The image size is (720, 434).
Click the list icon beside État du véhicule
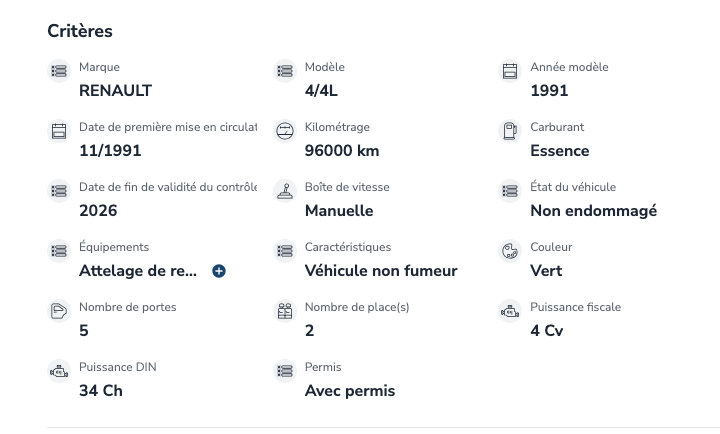[510, 191]
